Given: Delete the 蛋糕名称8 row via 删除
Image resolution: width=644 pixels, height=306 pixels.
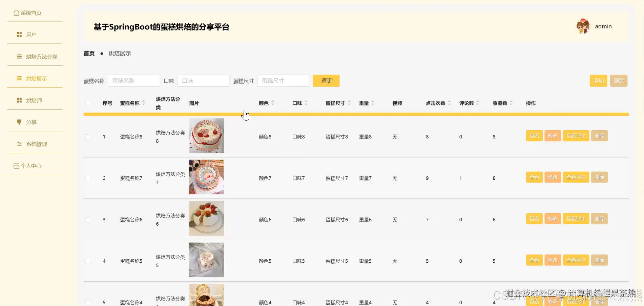Looking at the screenshot, I should (599, 136).
